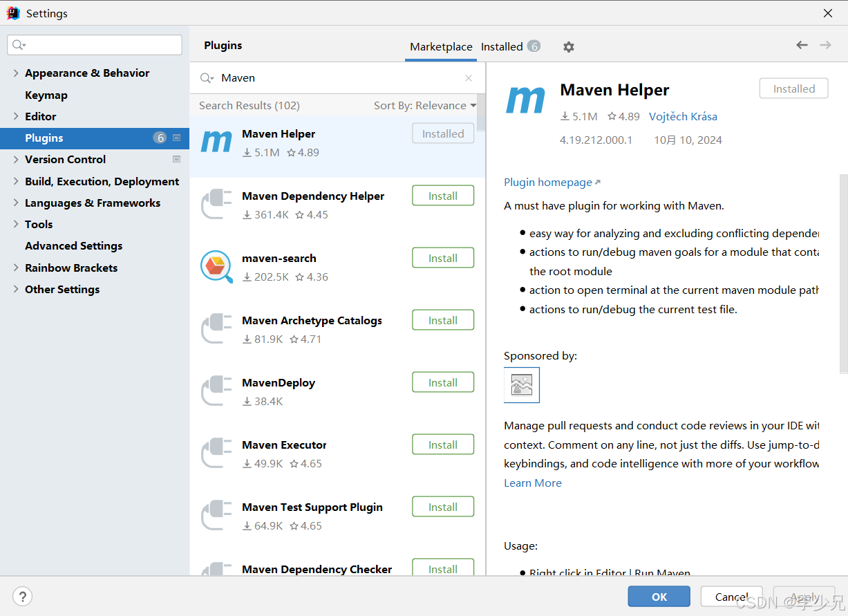Select Plugins in the settings tree
848x616 pixels.
click(x=95, y=138)
